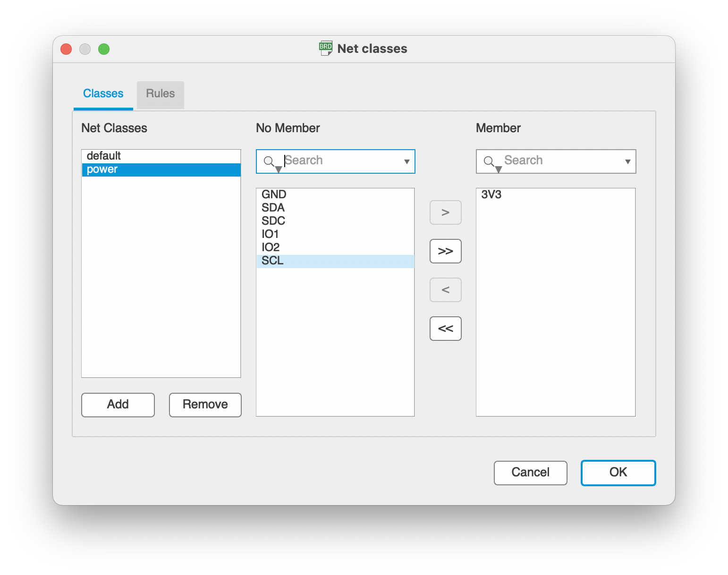Viewport: 728px width, 575px height.
Task: Select IO1 in the No Member list
Action: [335, 234]
